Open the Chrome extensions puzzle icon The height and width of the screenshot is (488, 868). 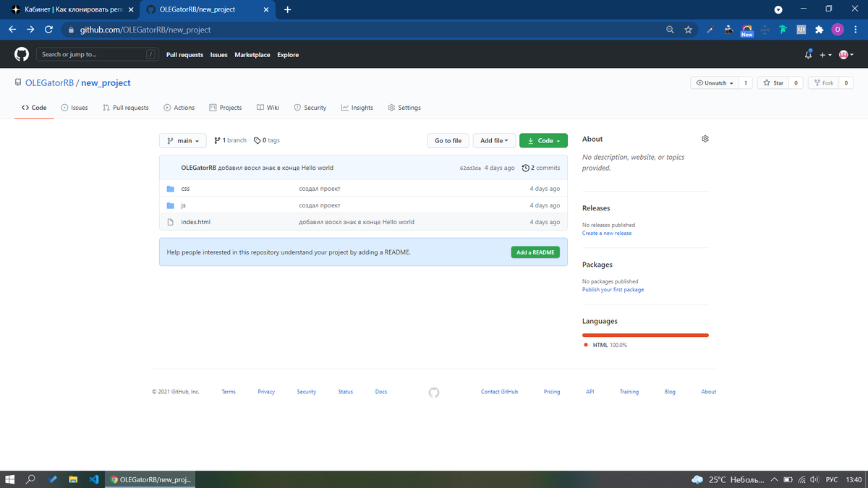[819, 30]
